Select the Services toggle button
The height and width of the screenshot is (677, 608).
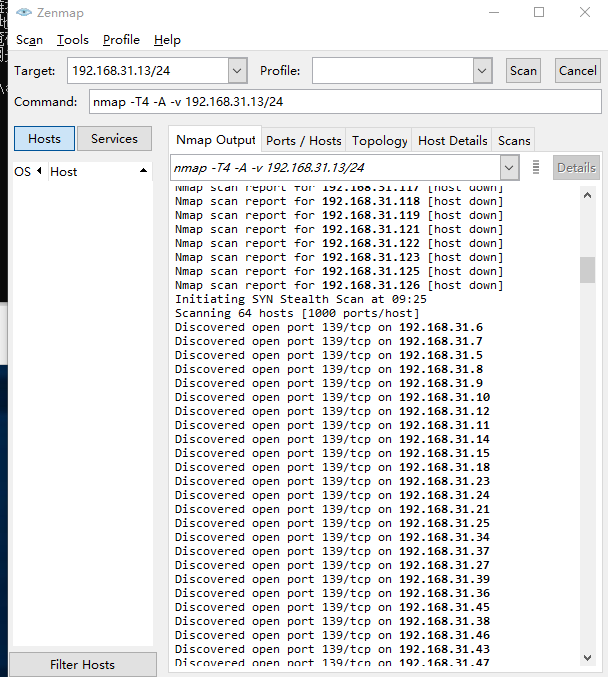click(114, 139)
